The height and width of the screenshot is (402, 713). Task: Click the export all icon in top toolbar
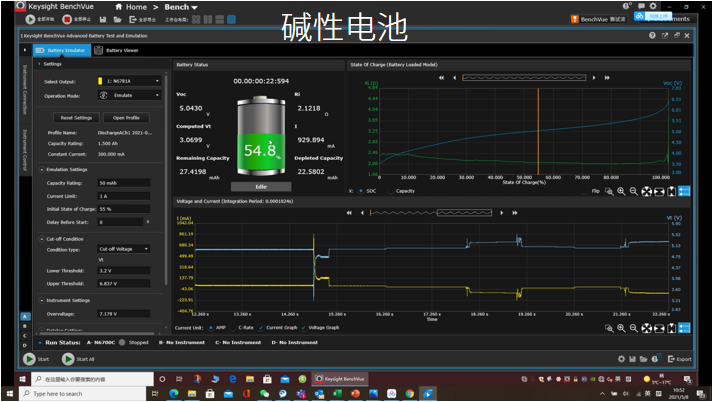(133, 20)
